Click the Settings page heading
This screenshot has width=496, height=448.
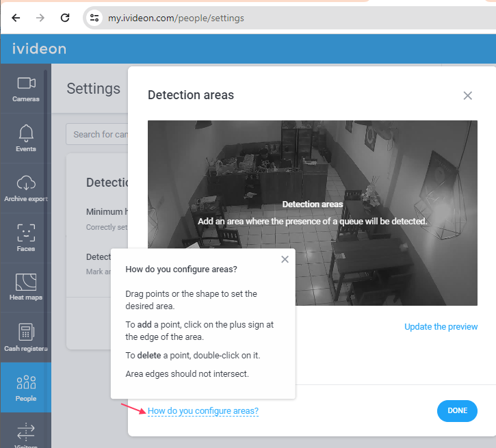93,88
